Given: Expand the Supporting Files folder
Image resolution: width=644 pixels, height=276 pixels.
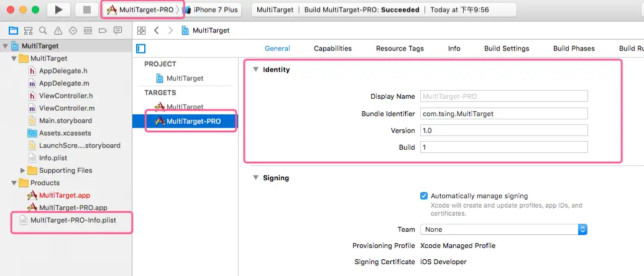Looking at the screenshot, I should [x=22, y=170].
